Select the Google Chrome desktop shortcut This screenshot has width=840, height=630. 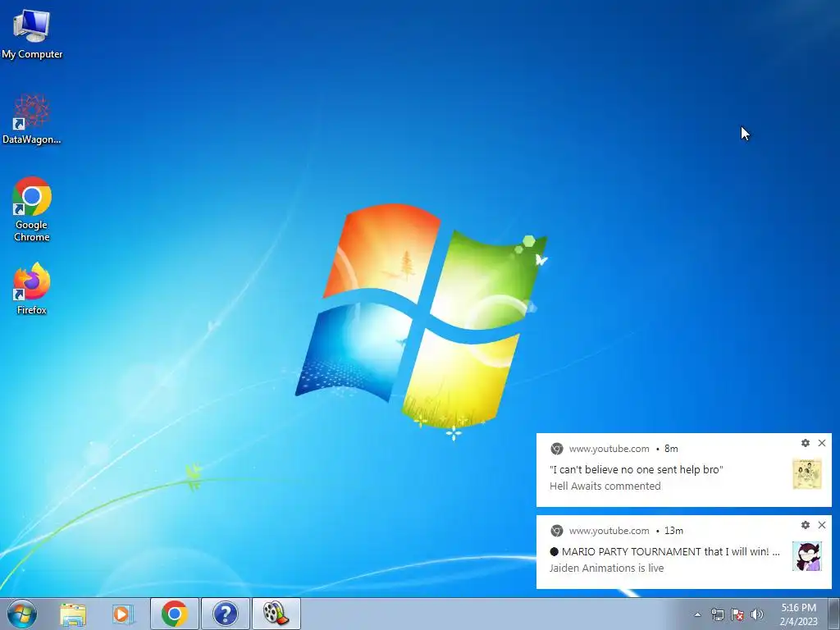coord(32,209)
